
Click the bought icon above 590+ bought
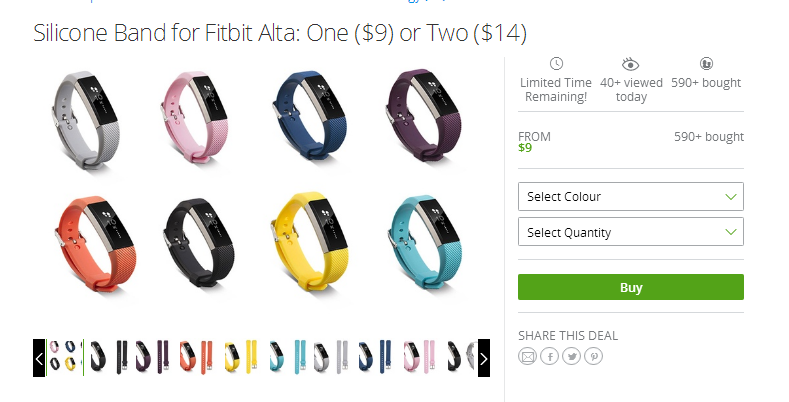[706, 64]
